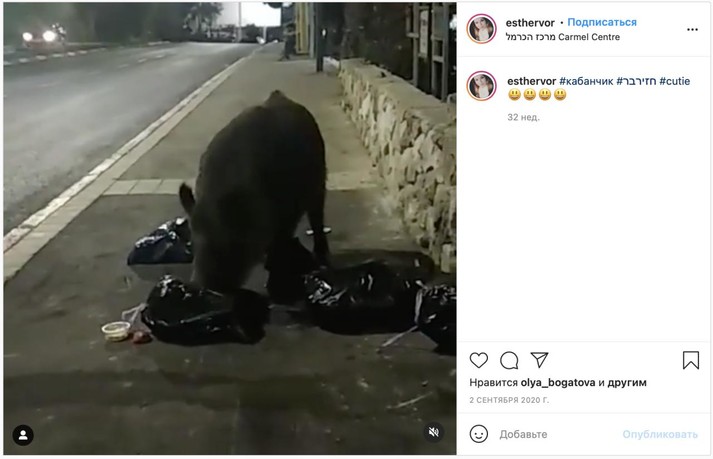Open the Carmel Centre location link
Screen dimensions: 713x459
(562, 37)
